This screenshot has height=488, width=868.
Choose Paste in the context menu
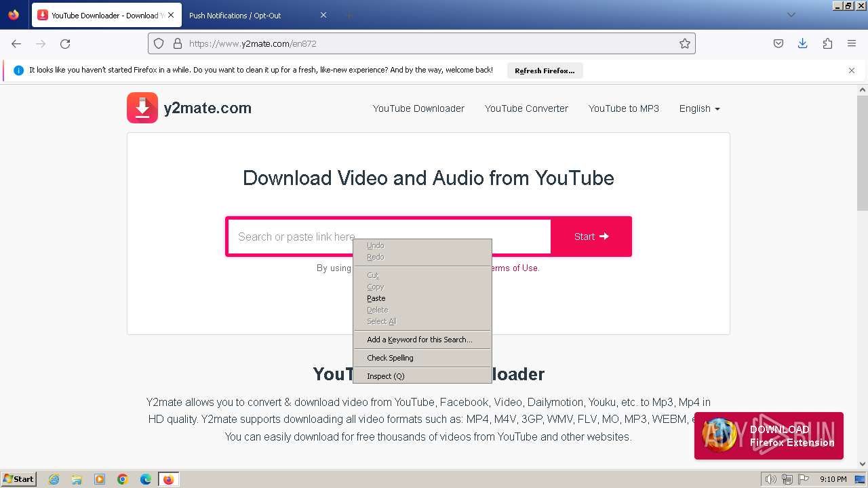422,298
